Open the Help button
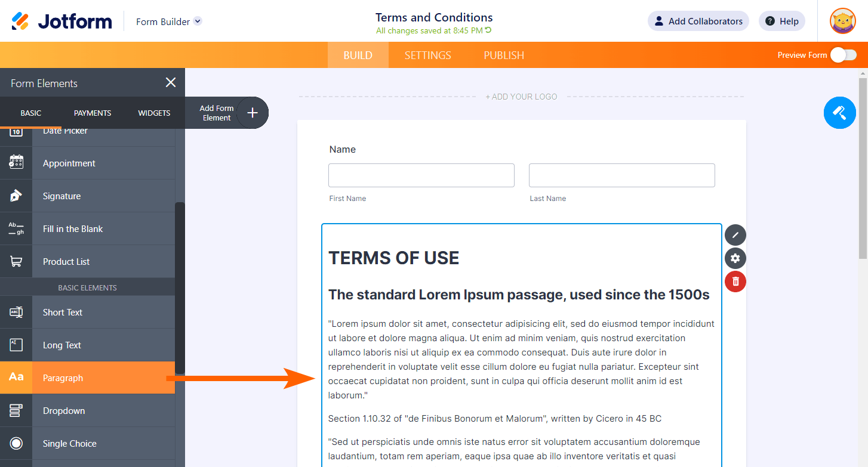This screenshot has height=467, width=868. coord(781,21)
